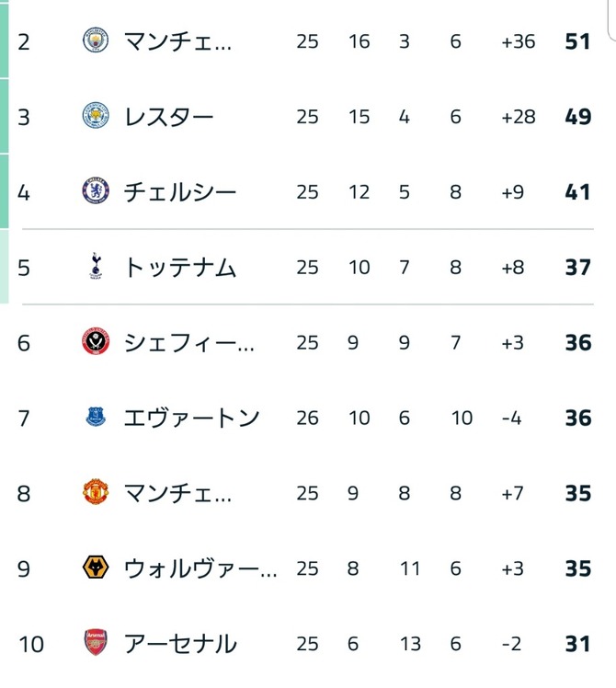Select the truncated シェフィー… team name
The image size is (616, 688).
188,343
